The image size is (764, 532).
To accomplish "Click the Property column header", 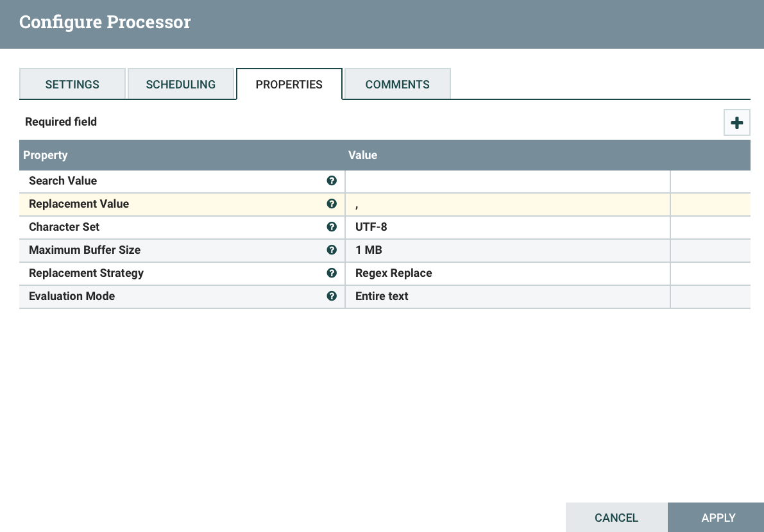I will coord(46,155).
